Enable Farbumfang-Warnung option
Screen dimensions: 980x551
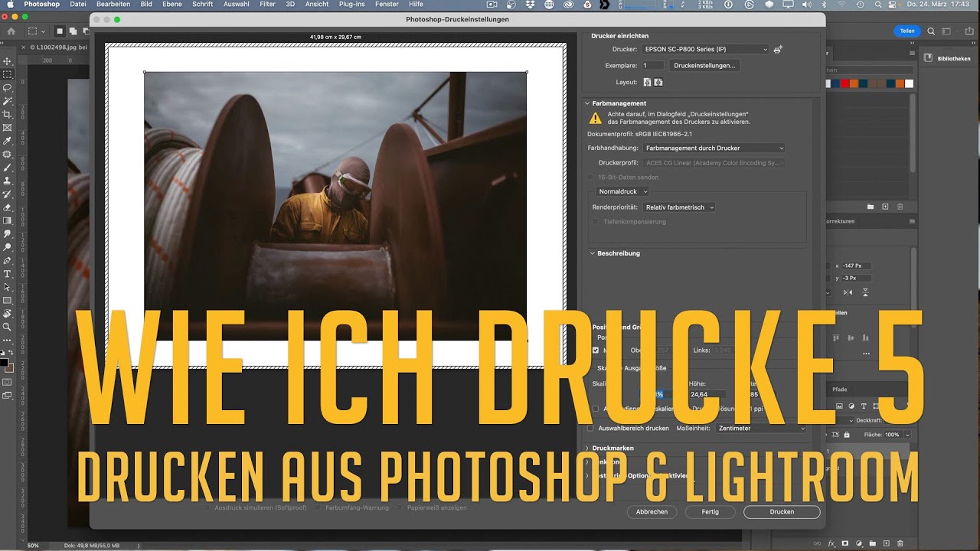tap(319, 507)
